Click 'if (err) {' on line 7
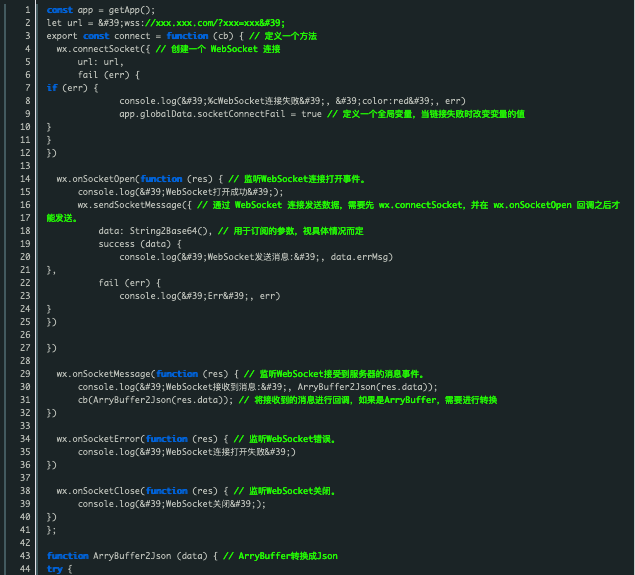The height and width of the screenshot is (575, 635). [72, 88]
